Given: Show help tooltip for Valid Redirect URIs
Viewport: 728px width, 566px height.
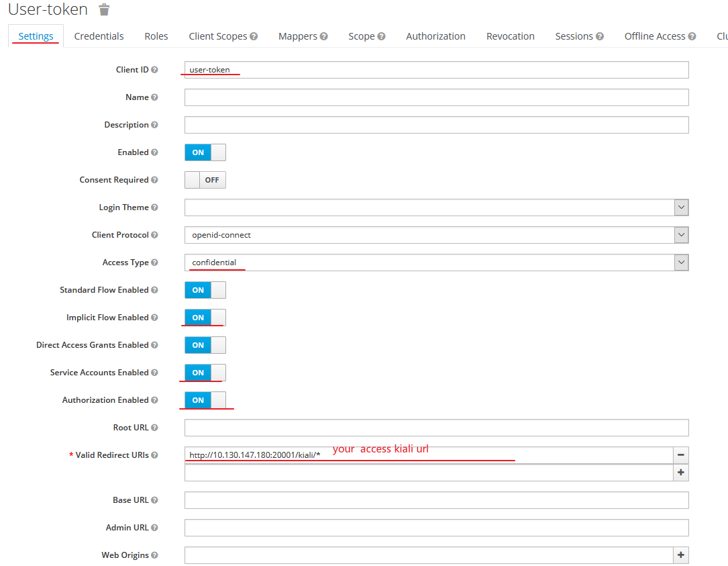Looking at the screenshot, I should click(154, 455).
